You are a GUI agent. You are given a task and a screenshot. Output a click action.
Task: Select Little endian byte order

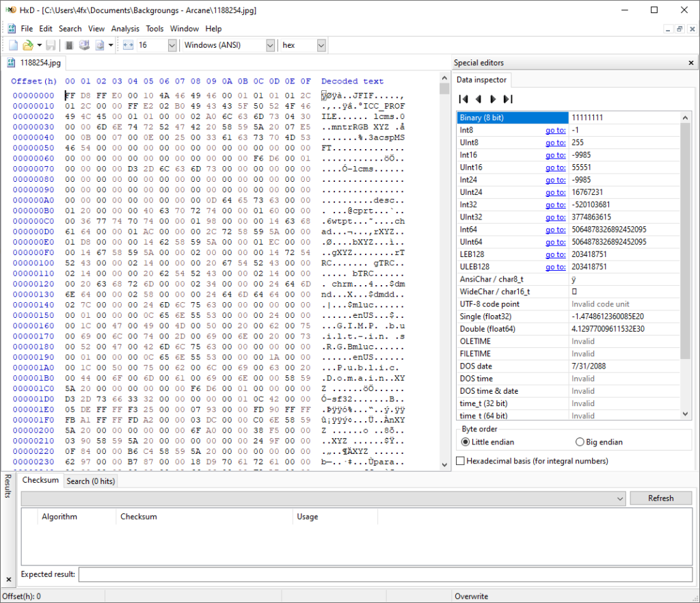click(467, 442)
